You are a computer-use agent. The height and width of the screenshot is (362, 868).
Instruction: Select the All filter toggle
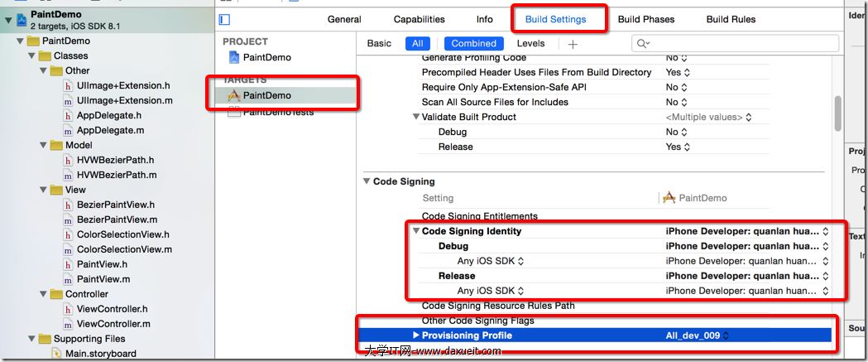[x=417, y=44]
